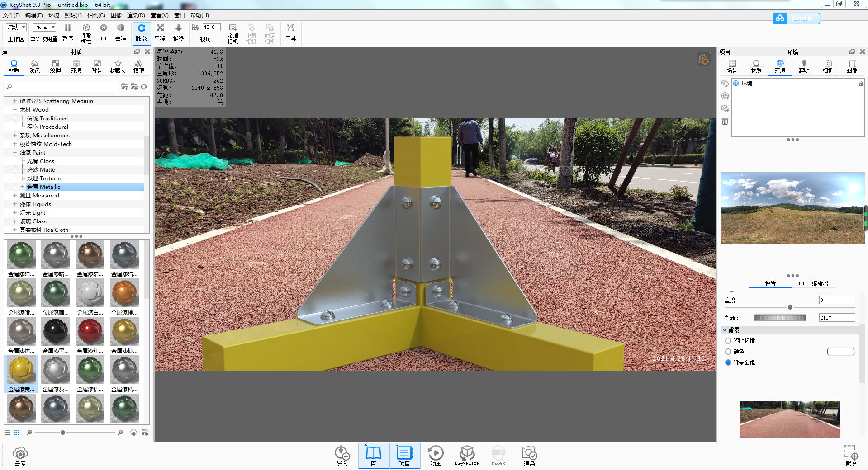Toggle environment lock icon in list
The image size is (868, 470).
(860, 84)
